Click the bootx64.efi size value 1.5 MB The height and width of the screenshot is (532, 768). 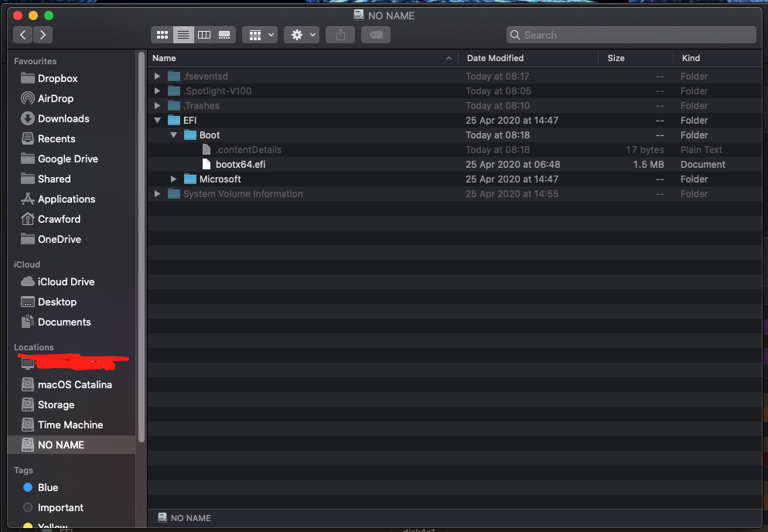(x=648, y=164)
